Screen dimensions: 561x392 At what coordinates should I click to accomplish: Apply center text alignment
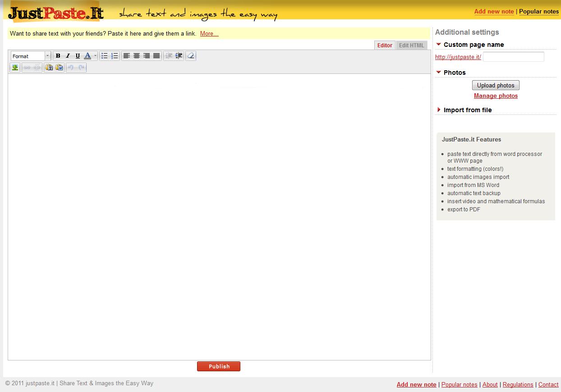coord(137,55)
